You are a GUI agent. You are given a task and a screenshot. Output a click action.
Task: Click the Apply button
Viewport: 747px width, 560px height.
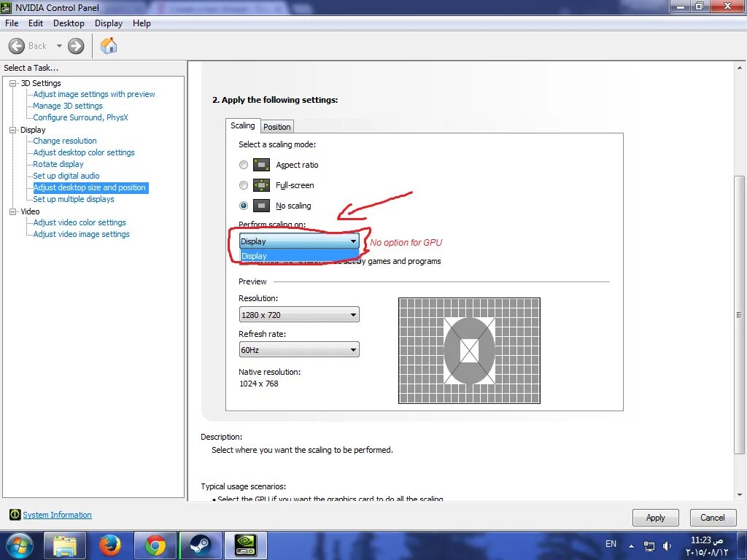[x=656, y=518]
